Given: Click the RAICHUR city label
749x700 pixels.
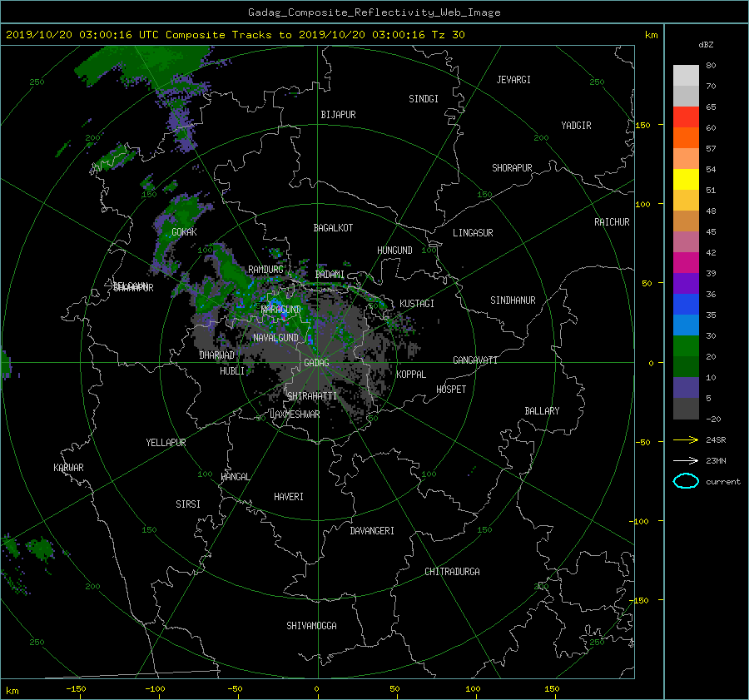Looking at the screenshot, I should pos(612,222).
